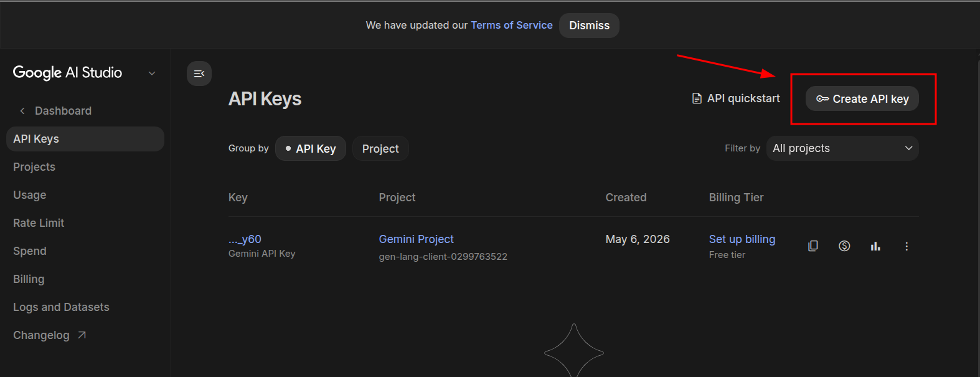The width and height of the screenshot is (980, 377).
Task: Open billing dollar icon for Gemini Project row
Action: tap(844, 246)
